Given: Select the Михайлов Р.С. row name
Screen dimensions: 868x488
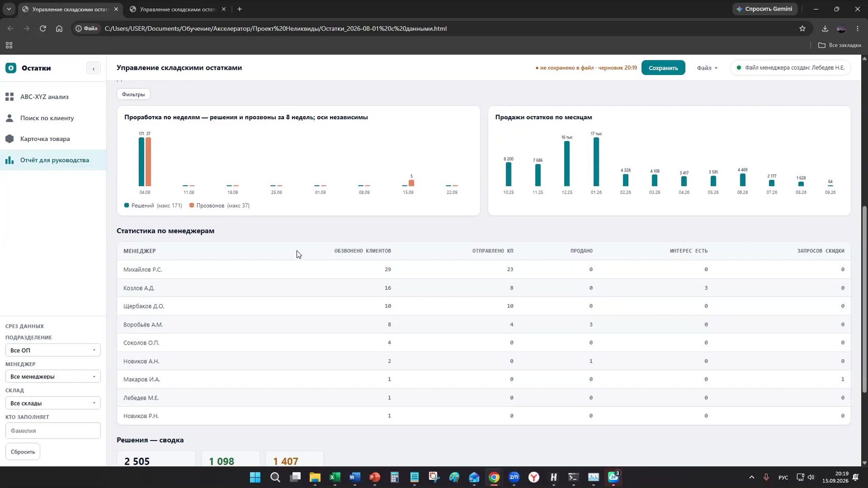Looking at the screenshot, I should tap(143, 270).
